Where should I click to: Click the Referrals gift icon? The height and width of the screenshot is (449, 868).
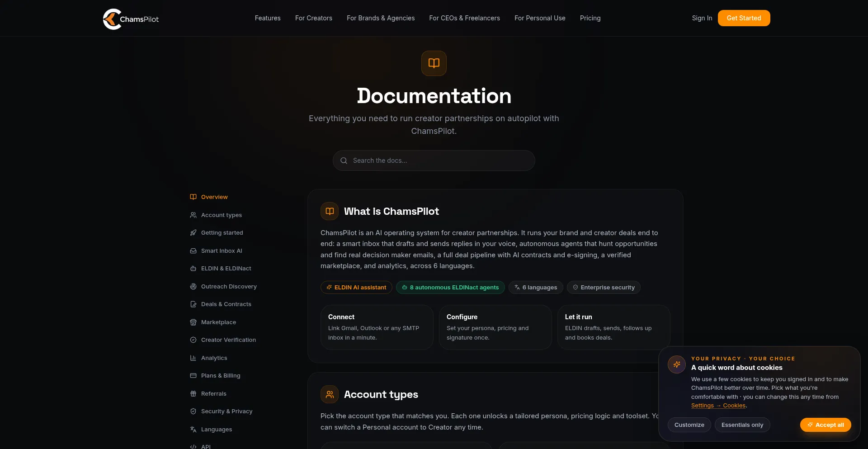(193, 393)
